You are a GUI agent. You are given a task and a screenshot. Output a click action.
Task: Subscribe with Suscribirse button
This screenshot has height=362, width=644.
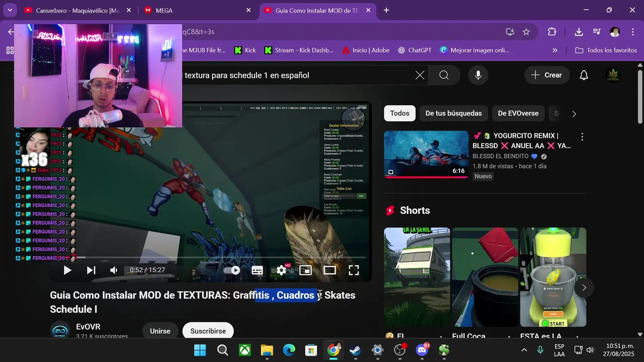(x=208, y=331)
